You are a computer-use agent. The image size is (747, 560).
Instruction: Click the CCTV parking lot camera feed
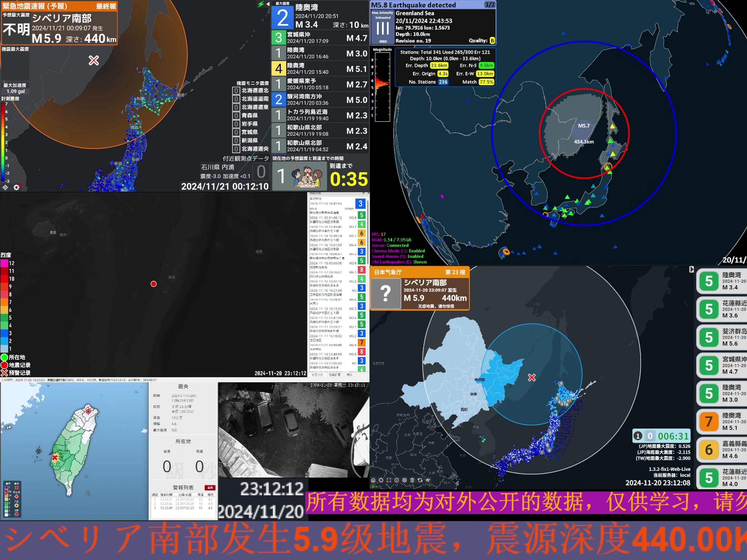coord(294,430)
